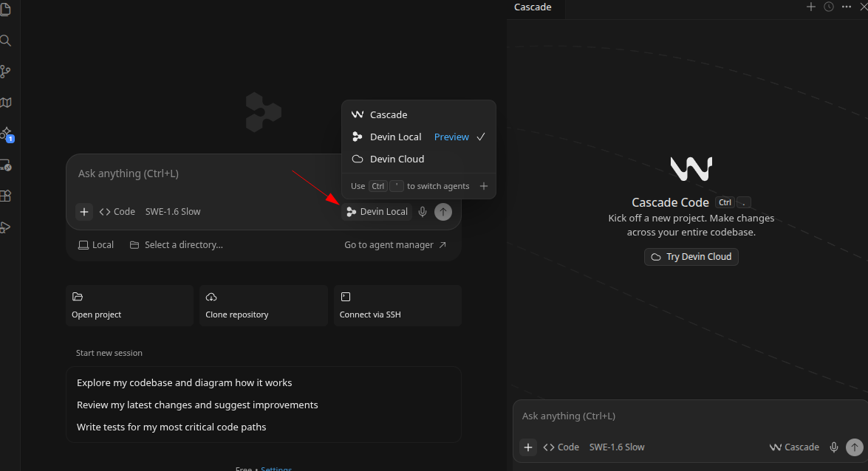Viewport: 868px width, 471px height.
Task: Select Devin Cloud in the agent switcher menu
Action: [419, 159]
